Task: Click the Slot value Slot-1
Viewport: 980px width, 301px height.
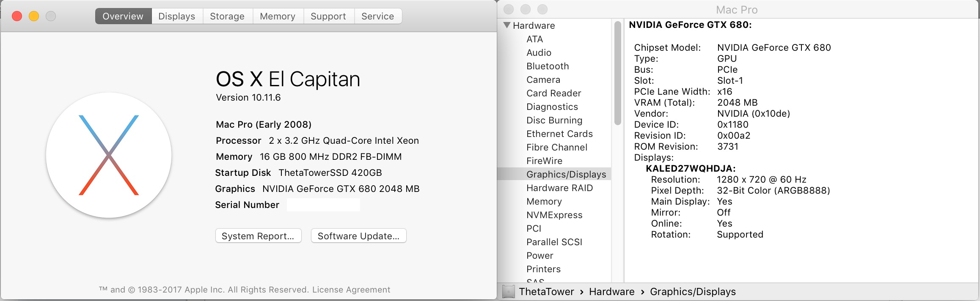Action: click(x=730, y=80)
